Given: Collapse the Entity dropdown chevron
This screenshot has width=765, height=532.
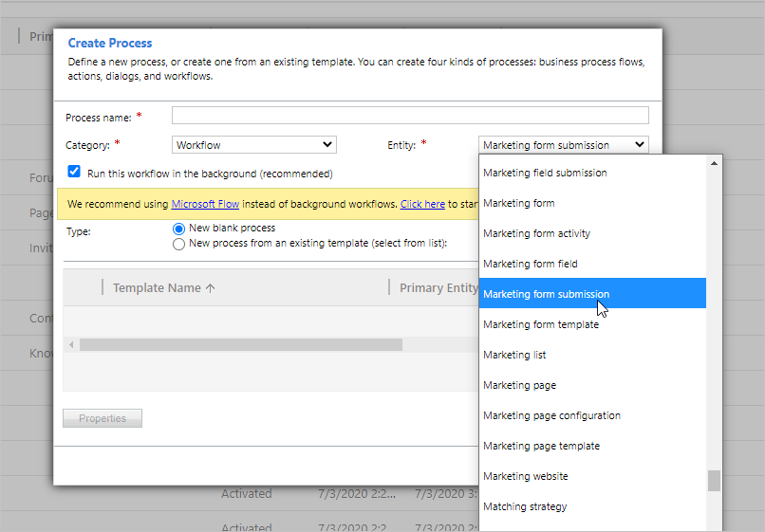Looking at the screenshot, I should point(639,145).
